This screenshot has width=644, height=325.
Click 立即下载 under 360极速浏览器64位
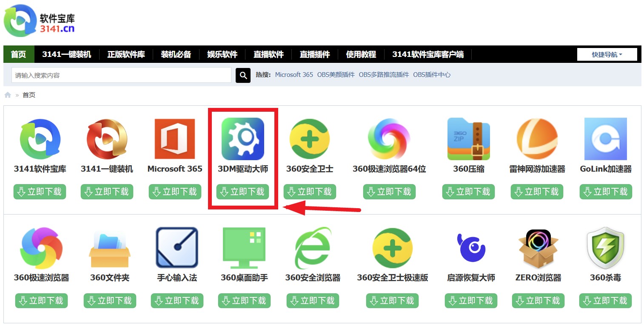[389, 192]
